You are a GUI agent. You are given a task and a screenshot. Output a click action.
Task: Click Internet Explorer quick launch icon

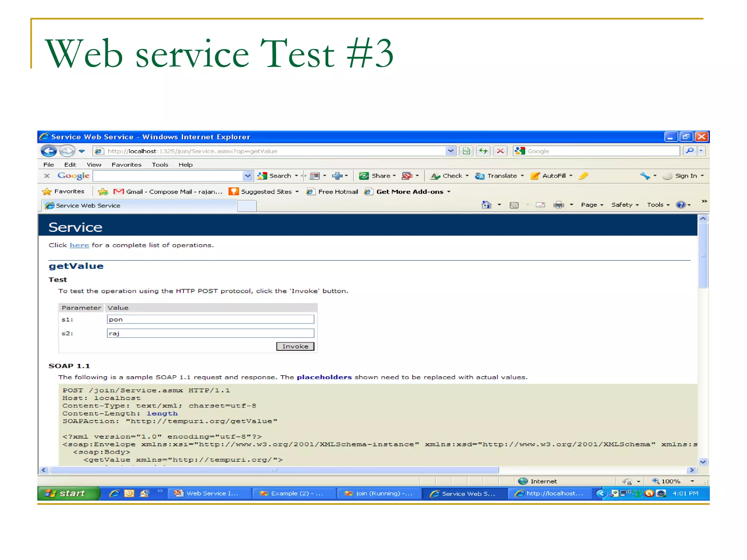114,494
